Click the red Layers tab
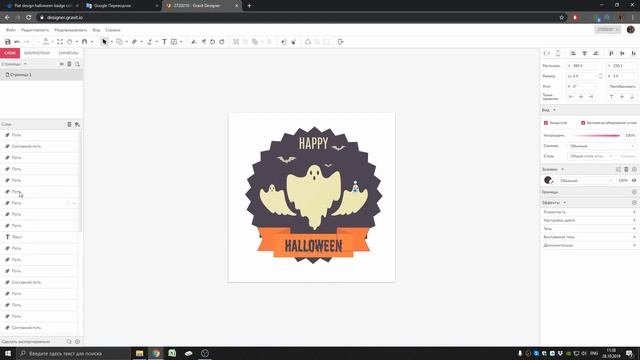 [x=10, y=53]
